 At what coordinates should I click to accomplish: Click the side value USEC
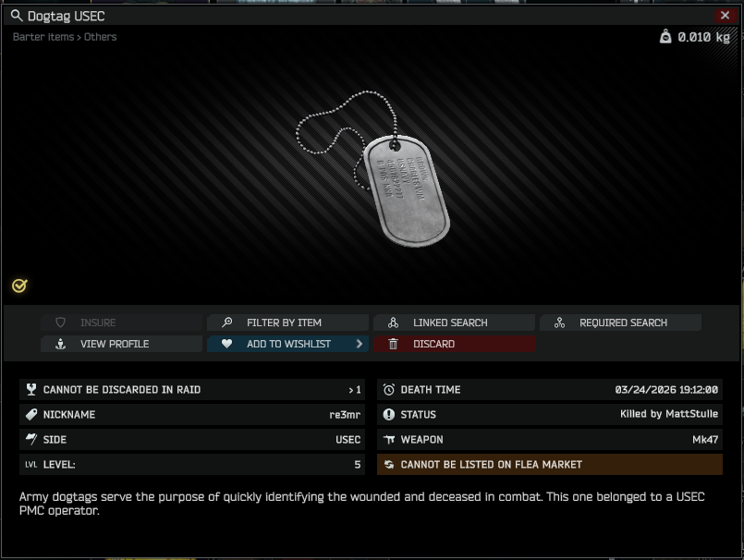[x=348, y=440]
